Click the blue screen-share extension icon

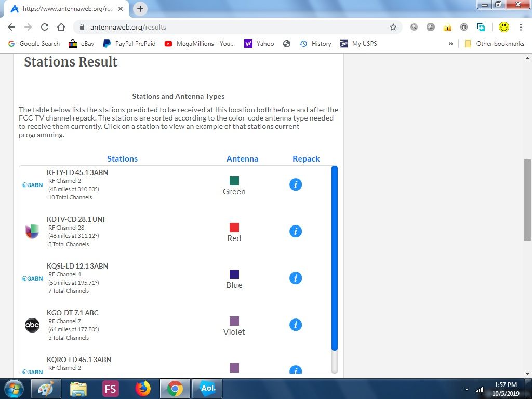tap(481, 27)
